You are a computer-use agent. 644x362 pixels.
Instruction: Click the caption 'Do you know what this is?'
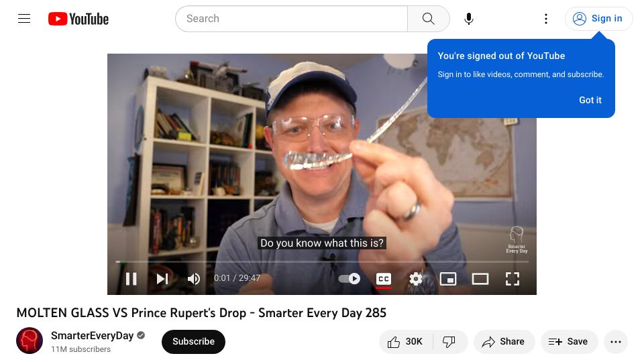[321, 243]
